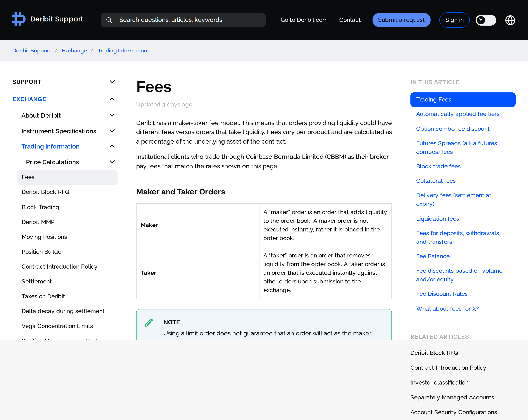Open Contract Introduction Policy in sidebar
This screenshot has width=528, height=420.
59,267
